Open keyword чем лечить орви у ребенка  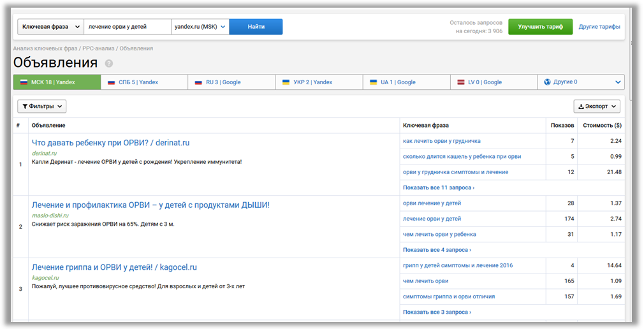[x=439, y=235]
